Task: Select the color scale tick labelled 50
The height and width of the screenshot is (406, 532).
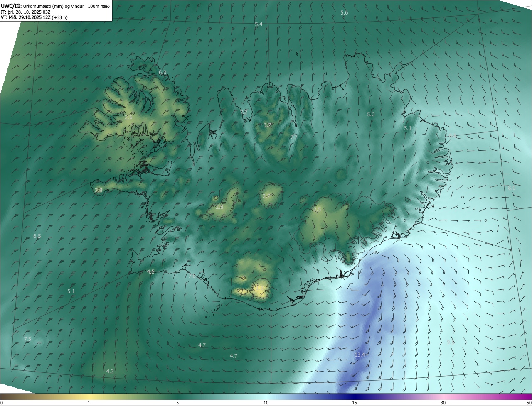Action: click(529, 403)
